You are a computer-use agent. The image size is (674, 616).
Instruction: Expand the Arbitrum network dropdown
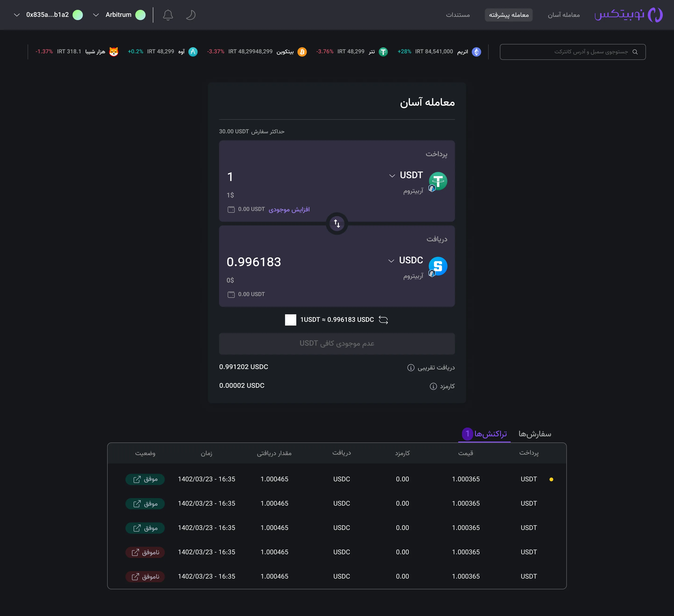click(119, 15)
